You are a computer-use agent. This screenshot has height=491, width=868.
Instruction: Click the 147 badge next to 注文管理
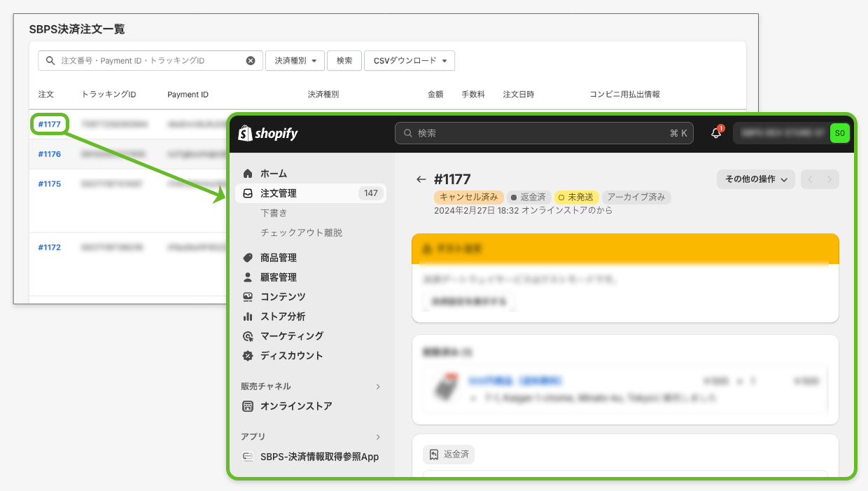pos(371,193)
